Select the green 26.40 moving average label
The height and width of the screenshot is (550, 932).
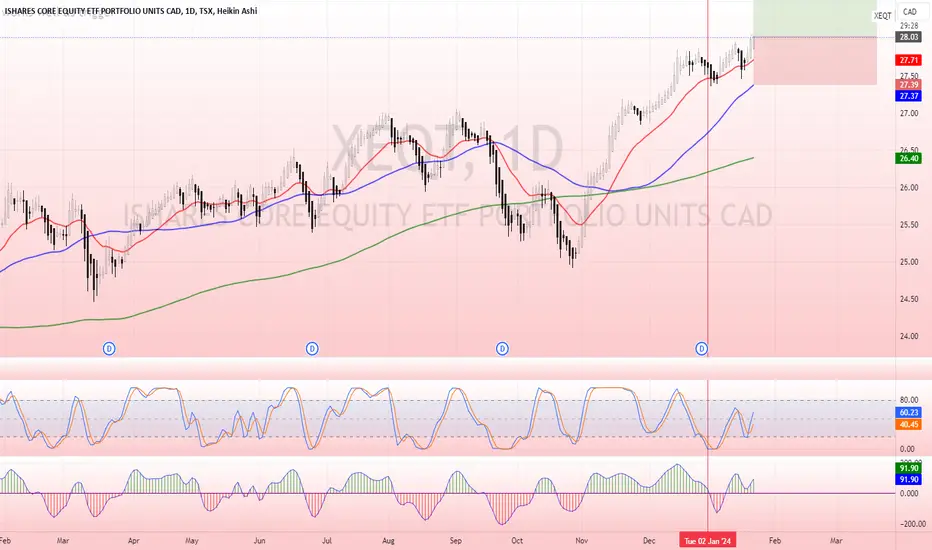click(909, 158)
